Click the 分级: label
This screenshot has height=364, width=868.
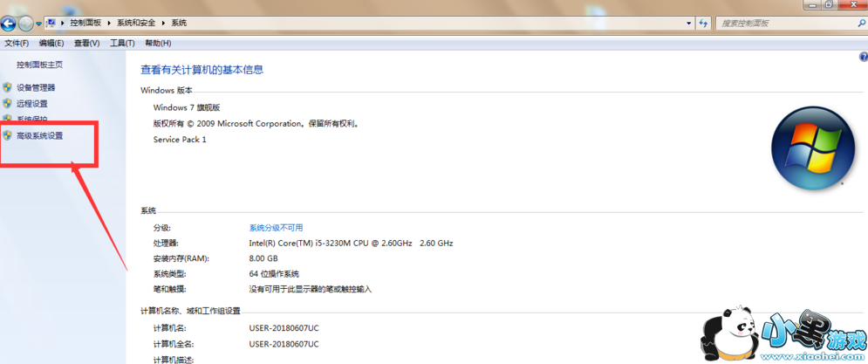coord(162,228)
